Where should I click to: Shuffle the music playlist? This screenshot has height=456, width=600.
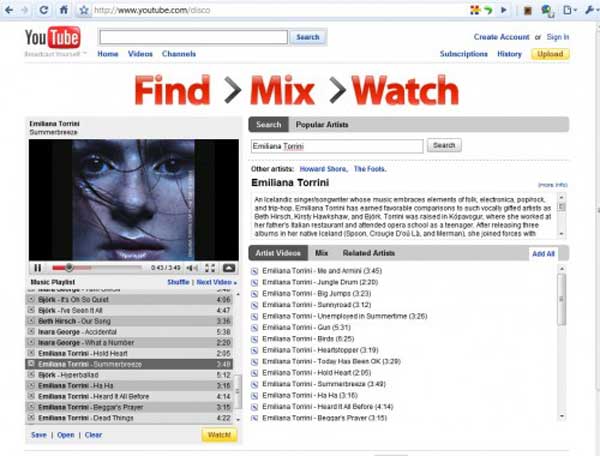[178, 282]
